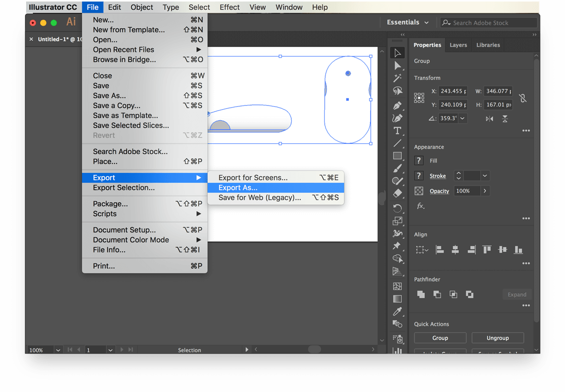Expand the Opacity slider arrow
This screenshot has width=565, height=392.
point(484,191)
